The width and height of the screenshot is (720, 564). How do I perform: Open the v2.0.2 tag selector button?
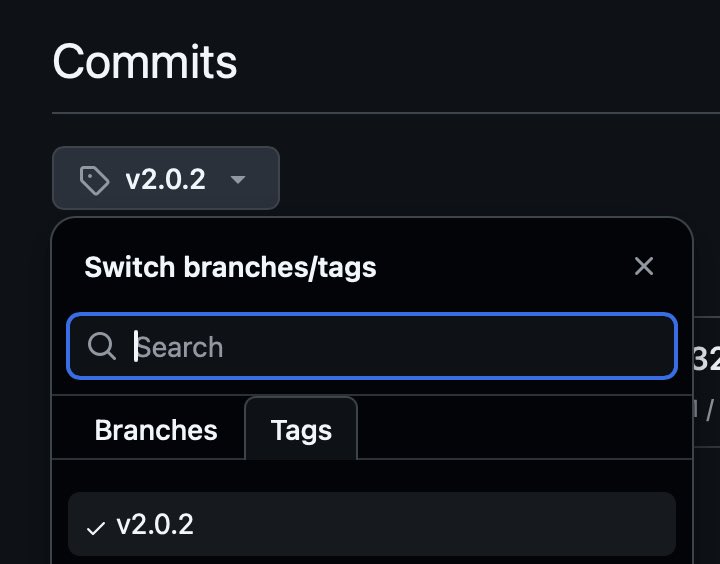(x=166, y=179)
